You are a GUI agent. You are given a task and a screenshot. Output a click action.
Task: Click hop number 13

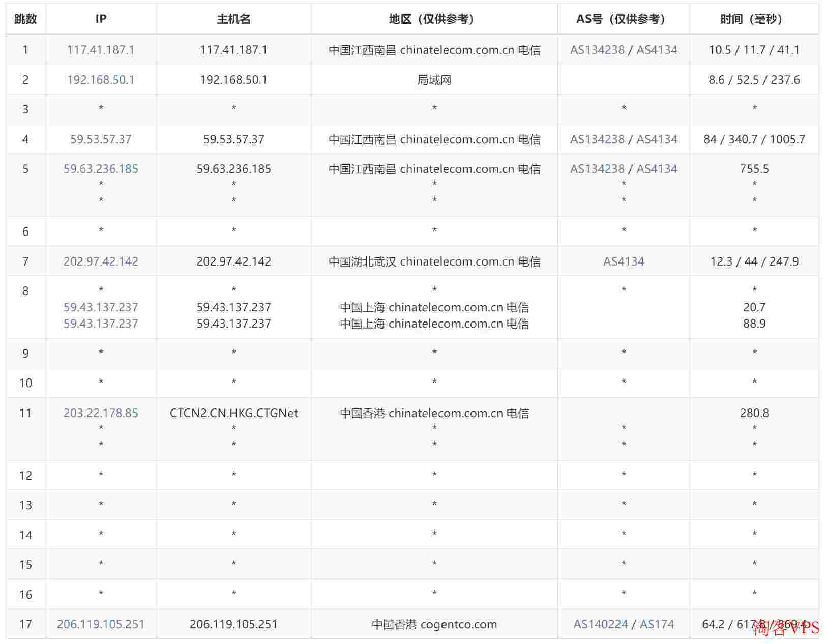pos(25,505)
